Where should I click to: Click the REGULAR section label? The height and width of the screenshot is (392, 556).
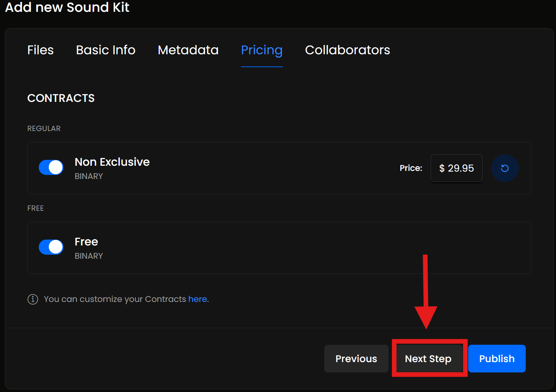click(44, 128)
